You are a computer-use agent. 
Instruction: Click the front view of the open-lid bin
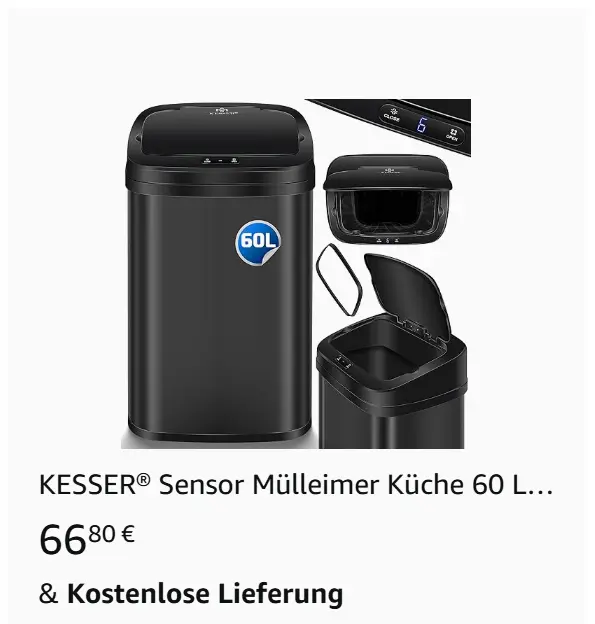click(386, 199)
